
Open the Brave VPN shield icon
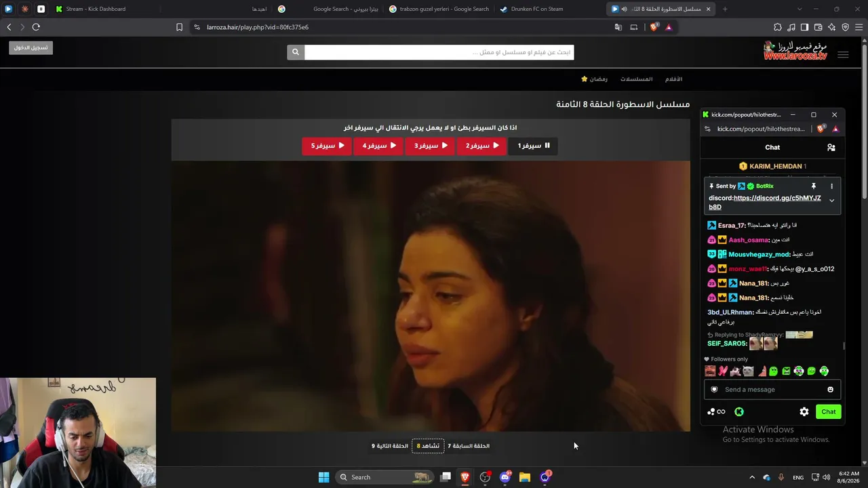click(x=846, y=27)
